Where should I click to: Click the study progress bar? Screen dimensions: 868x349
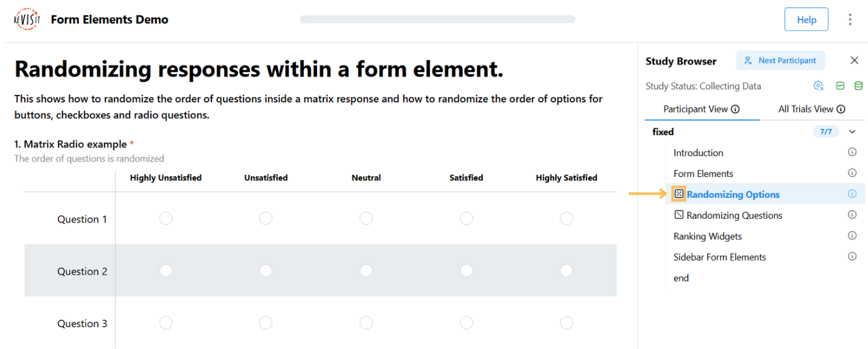[437, 19]
